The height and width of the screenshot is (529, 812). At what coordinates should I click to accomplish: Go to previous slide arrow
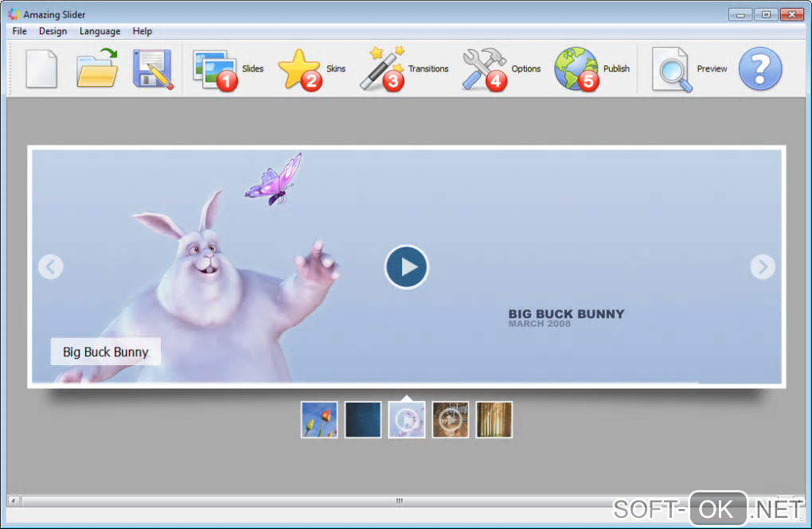51,267
